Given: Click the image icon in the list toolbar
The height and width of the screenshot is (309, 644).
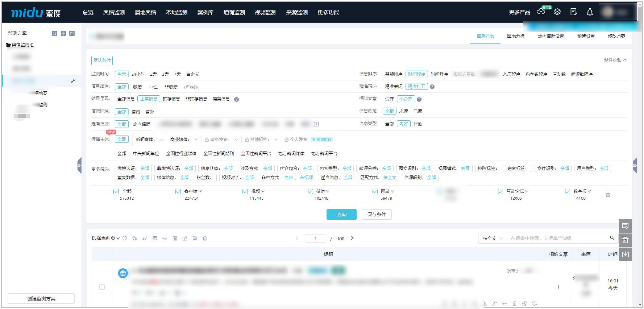Looking at the screenshot, I should coord(195,238).
